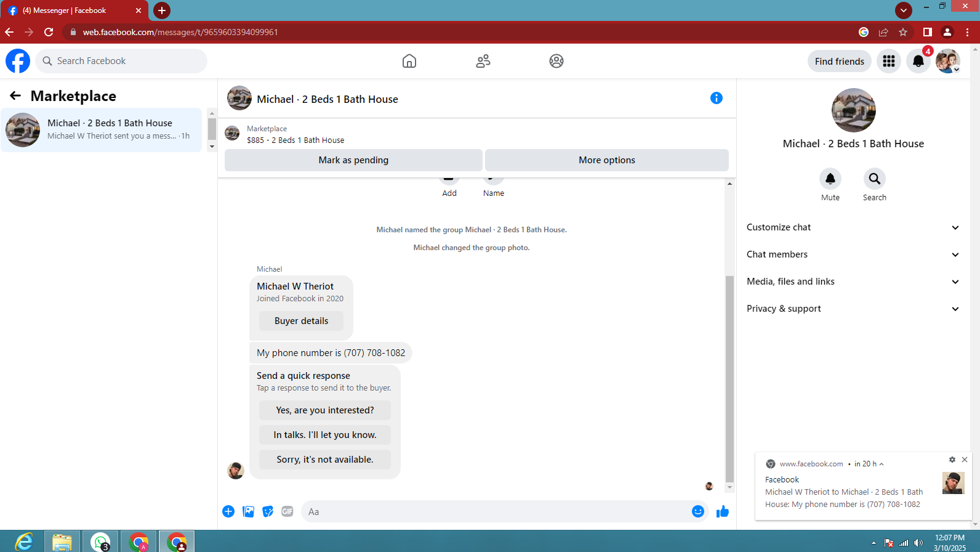Select the Messenger Facebook browser tab
Image resolution: width=980 pixels, height=552 pixels.
tap(74, 10)
